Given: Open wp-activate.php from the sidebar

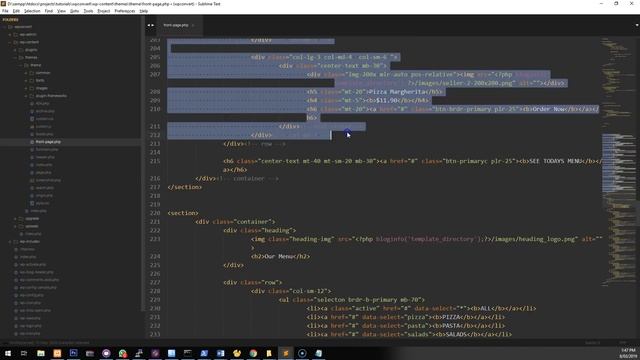Looking at the screenshot, I should coord(33,264).
